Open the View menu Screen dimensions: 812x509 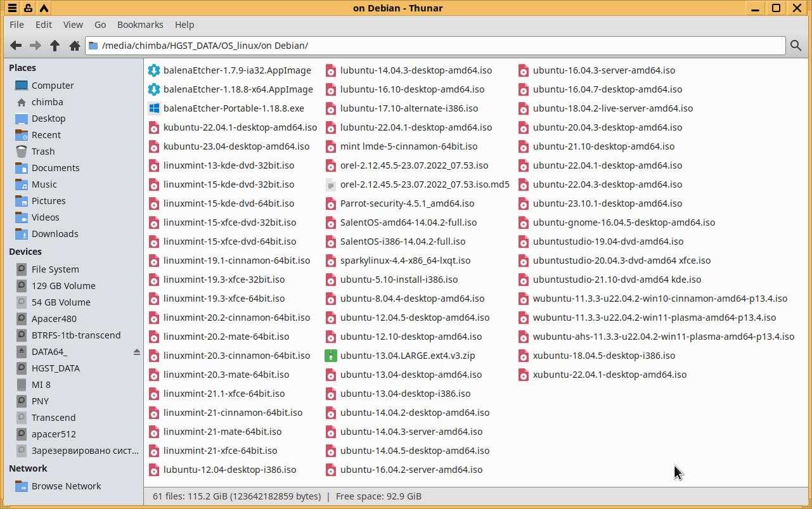[x=73, y=25]
